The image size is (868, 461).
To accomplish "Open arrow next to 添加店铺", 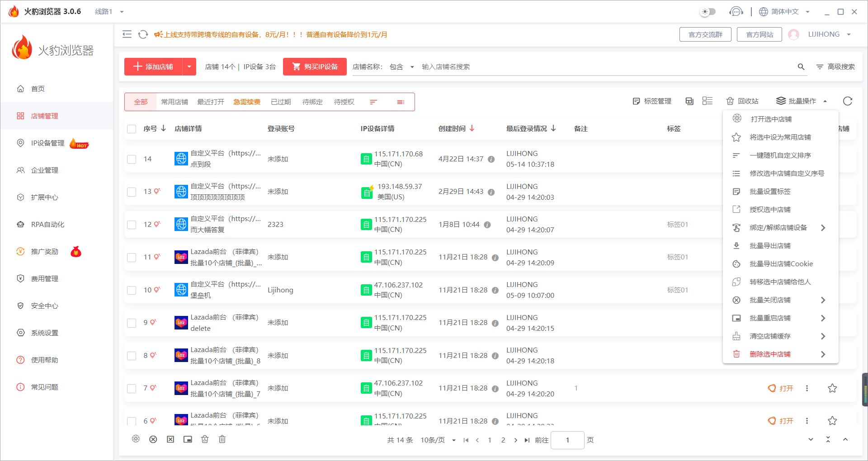I will pyautogui.click(x=189, y=67).
